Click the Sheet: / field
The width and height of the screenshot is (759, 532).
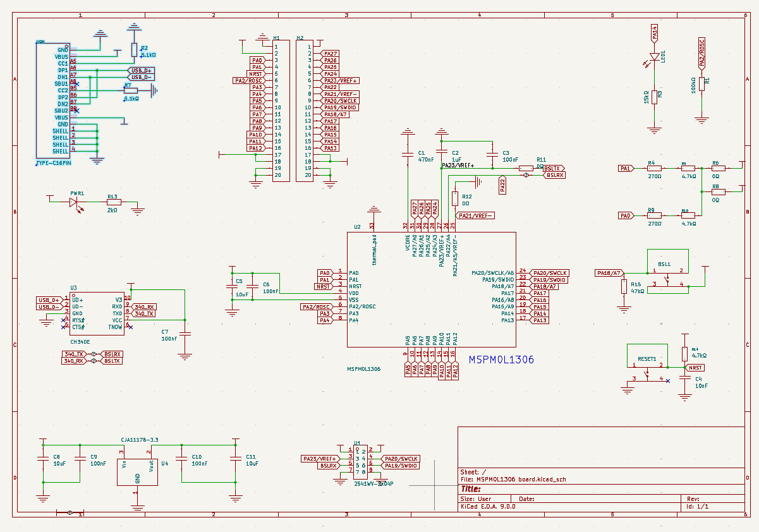(474, 471)
